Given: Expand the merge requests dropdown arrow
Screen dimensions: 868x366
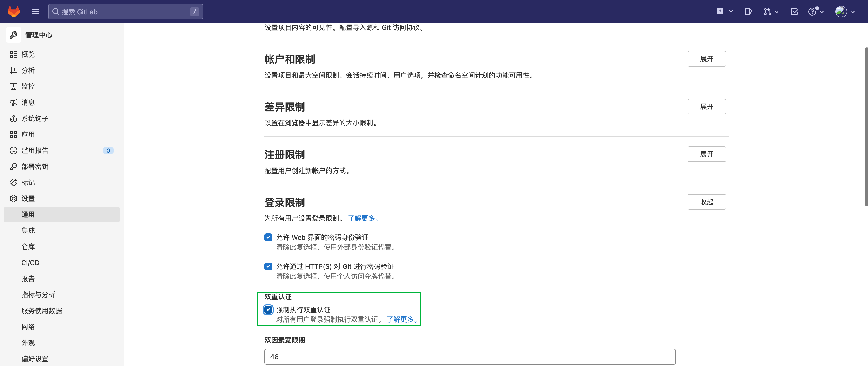Looking at the screenshot, I should (777, 12).
